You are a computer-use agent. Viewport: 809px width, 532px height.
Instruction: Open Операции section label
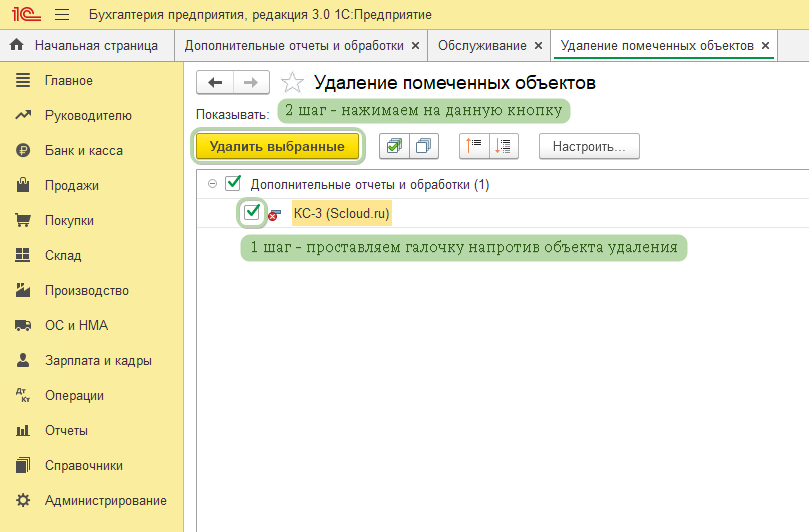74,396
